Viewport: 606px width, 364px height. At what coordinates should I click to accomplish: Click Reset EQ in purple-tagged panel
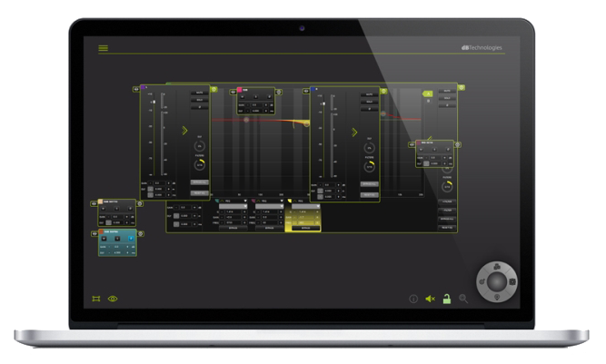click(x=199, y=193)
